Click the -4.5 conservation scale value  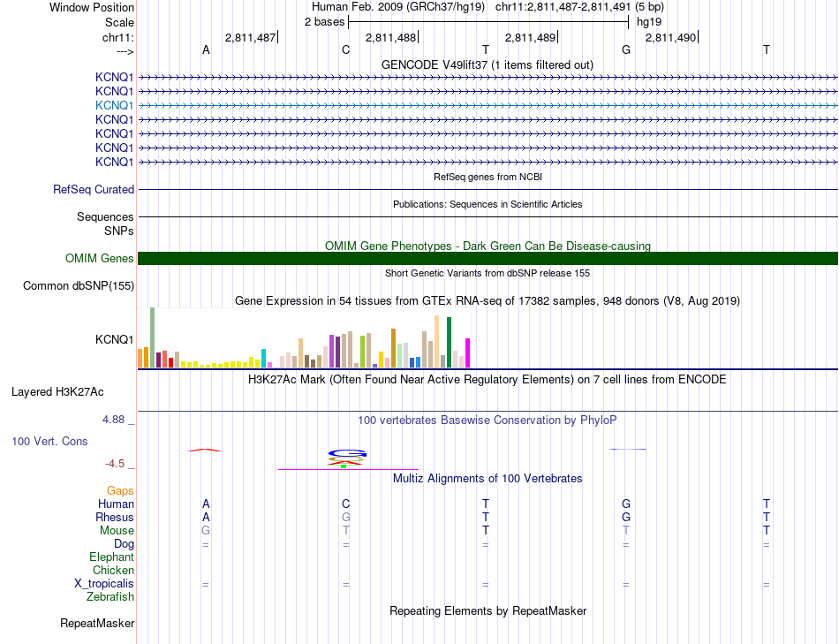[x=115, y=464]
